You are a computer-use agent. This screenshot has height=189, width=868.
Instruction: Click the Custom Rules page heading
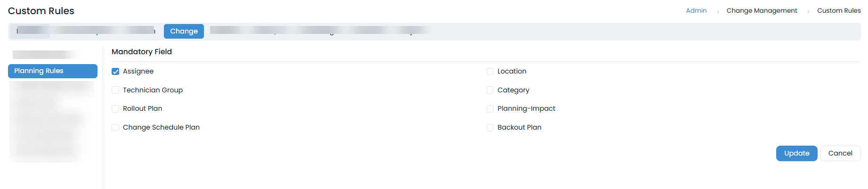[41, 11]
